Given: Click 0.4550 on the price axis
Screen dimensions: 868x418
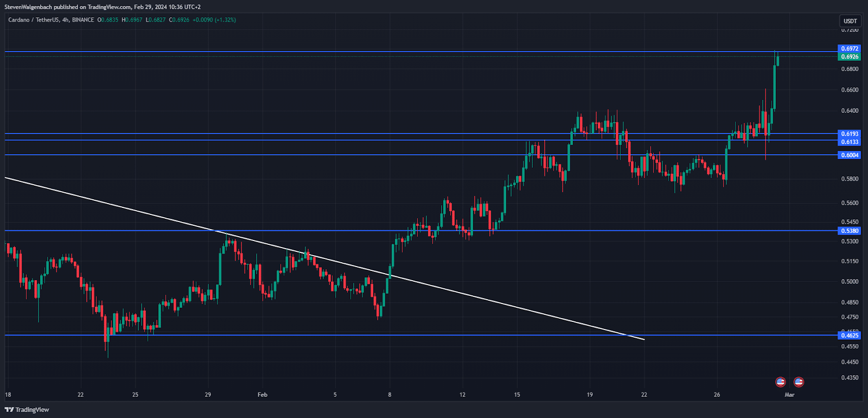Looking at the screenshot, I should click(x=850, y=346).
